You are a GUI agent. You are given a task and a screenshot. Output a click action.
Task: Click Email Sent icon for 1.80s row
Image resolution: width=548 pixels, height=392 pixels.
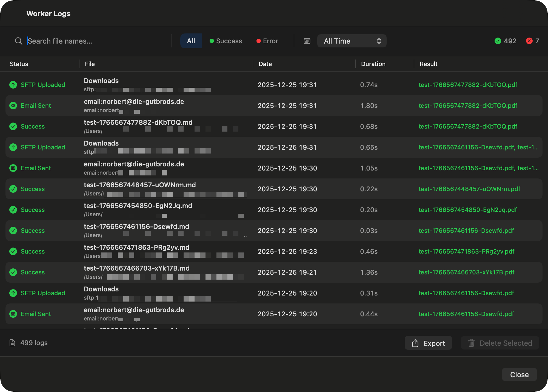[13, 106]
